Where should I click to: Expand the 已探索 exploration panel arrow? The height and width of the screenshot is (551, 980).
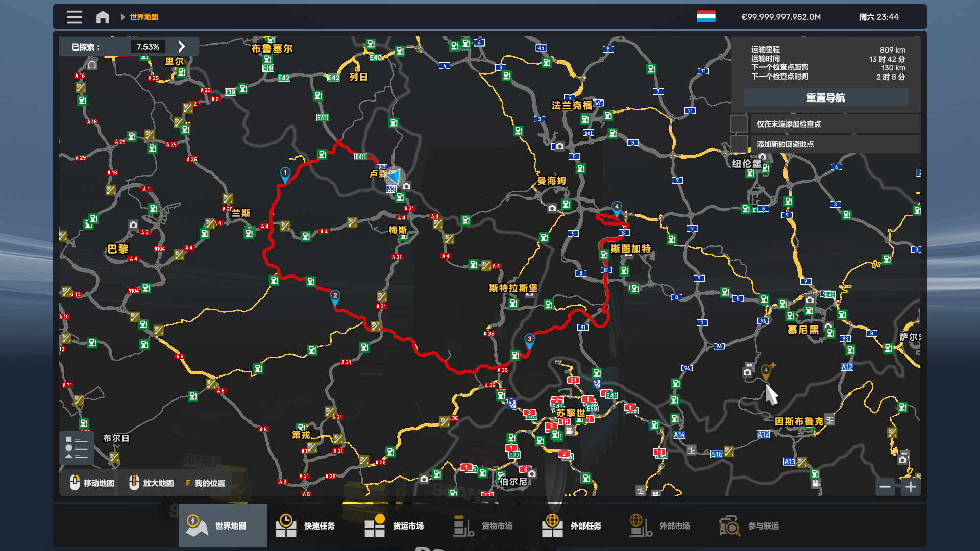click(x=182, y=46)
